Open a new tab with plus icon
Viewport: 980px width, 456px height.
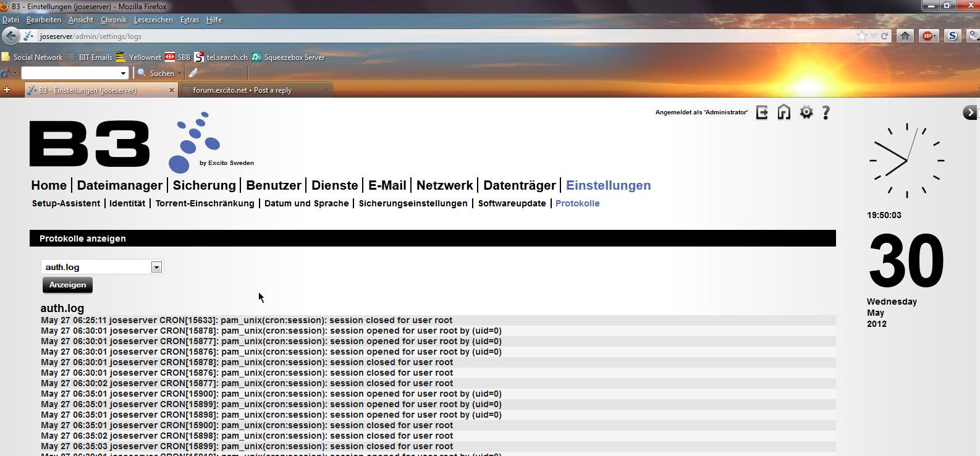click(x=7, y=90)
